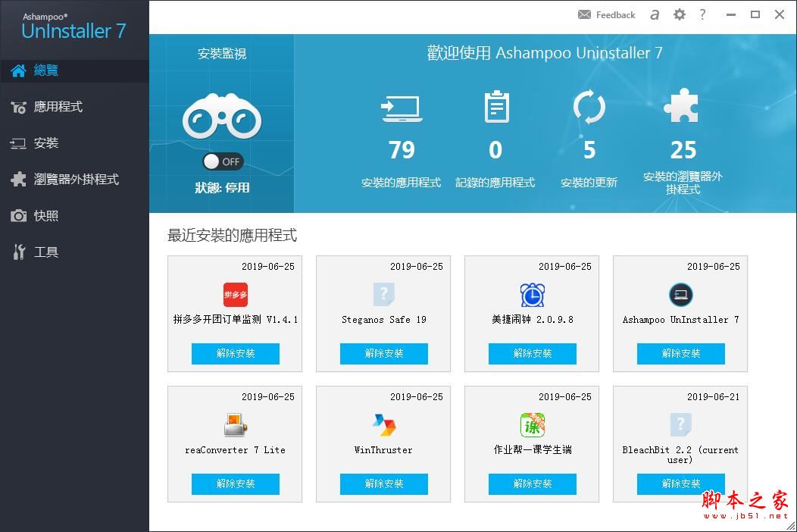Click the number 5 installed updates count
The width and height of the screenshot is (797, 532).
[589, 150]
